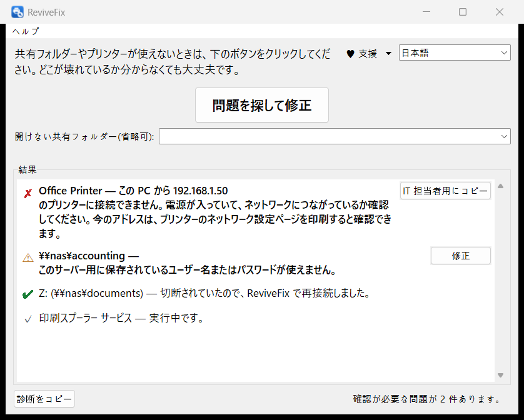This screenshot has width=524, height=420.
Task: Click the IT 担当者用にコピー button
Action: (445, 191)
